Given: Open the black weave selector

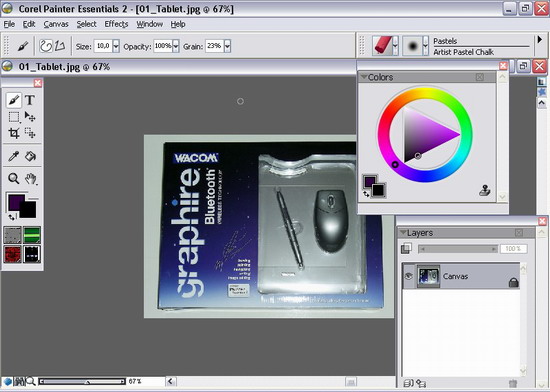Looking at the screenshot, I should pos(32,254).
